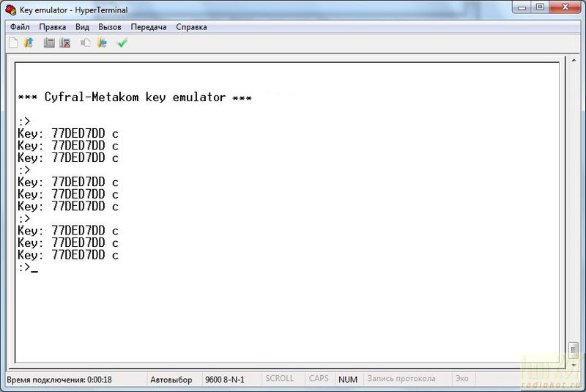
Task: Click the NUM indicator in the status bar
Action: (x=348, y=380)
